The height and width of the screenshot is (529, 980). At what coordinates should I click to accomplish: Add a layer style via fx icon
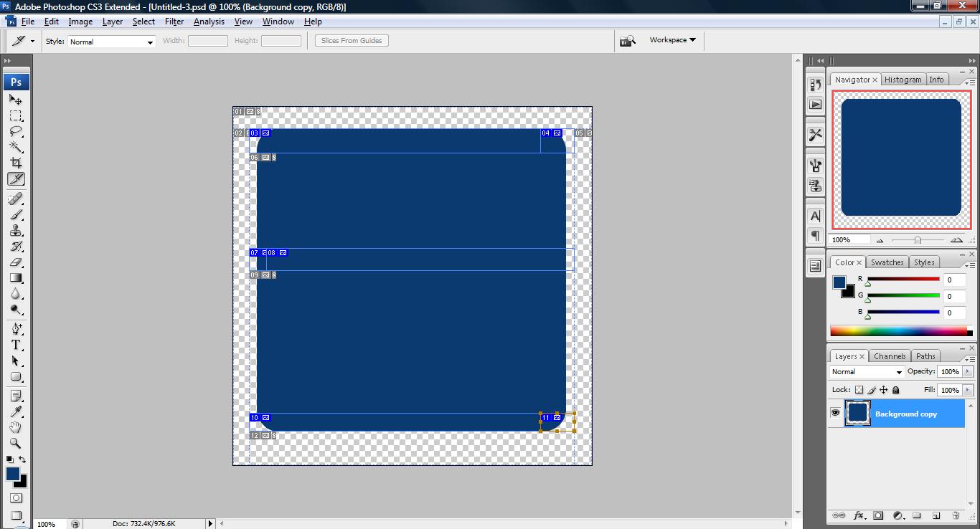[x=858, y=515]
